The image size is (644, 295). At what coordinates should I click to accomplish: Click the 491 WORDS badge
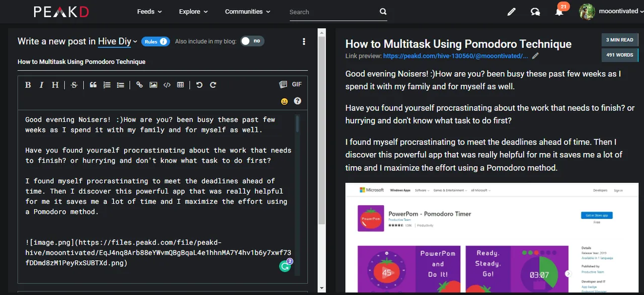619,55
